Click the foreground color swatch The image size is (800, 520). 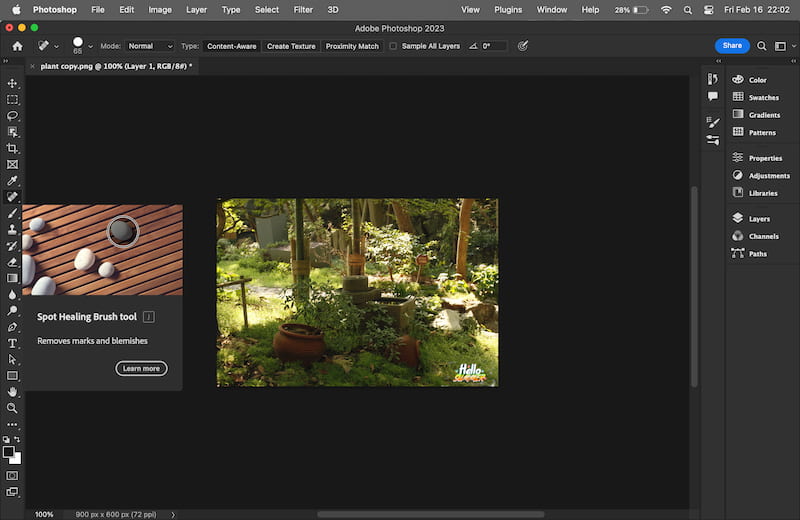click(x=9, y=452)
